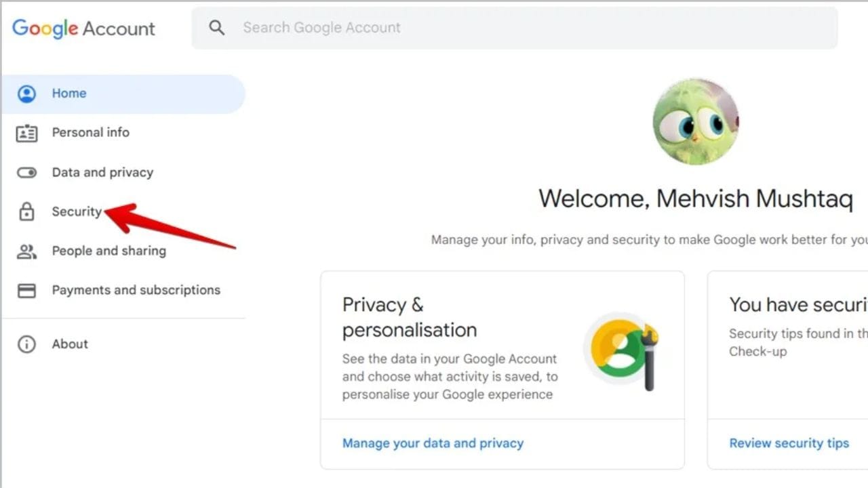Click the Payments credit card icon
The height and width of the screenshot is (488, 868).
[26, 291]
